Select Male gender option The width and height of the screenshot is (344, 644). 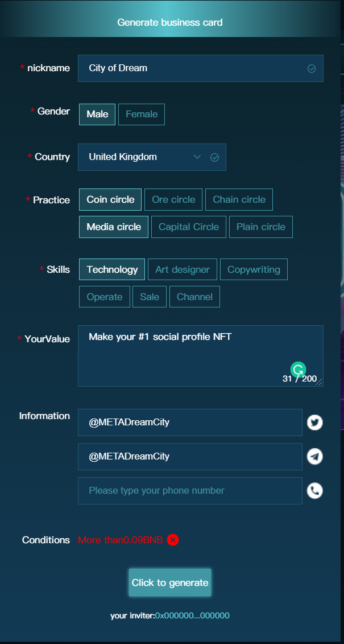(x=97, y=114)
